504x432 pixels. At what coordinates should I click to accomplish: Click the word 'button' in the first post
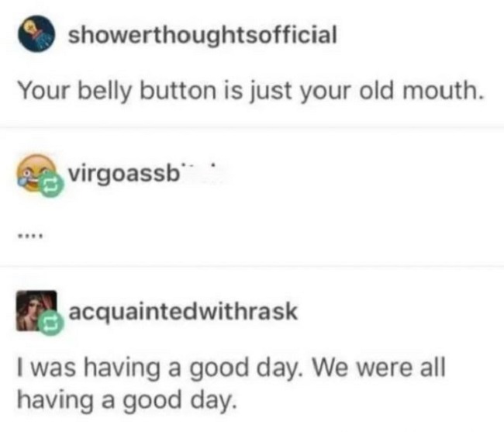(178, 90)
